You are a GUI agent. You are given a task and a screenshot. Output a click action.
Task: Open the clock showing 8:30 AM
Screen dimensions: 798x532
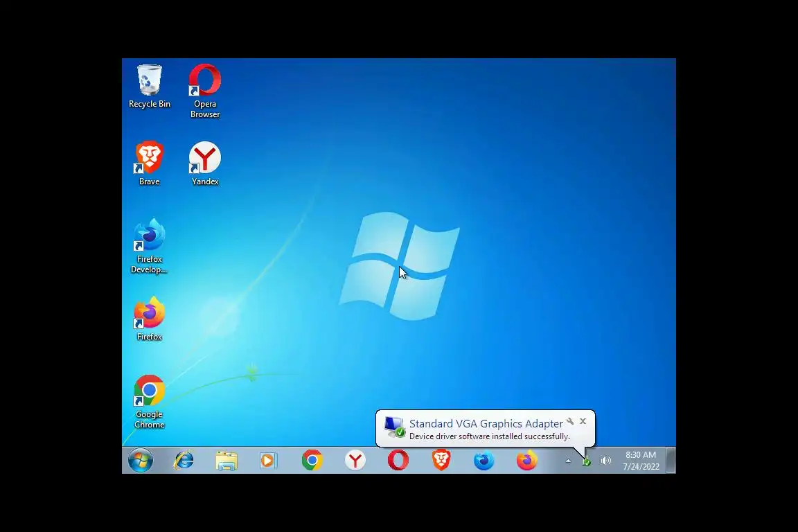(x=641, y=461)
